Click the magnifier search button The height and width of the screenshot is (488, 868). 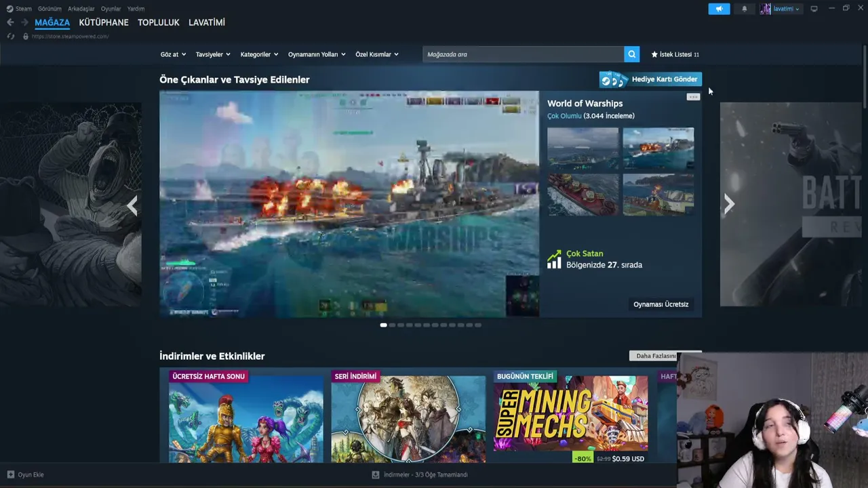(x=632, y=54)
